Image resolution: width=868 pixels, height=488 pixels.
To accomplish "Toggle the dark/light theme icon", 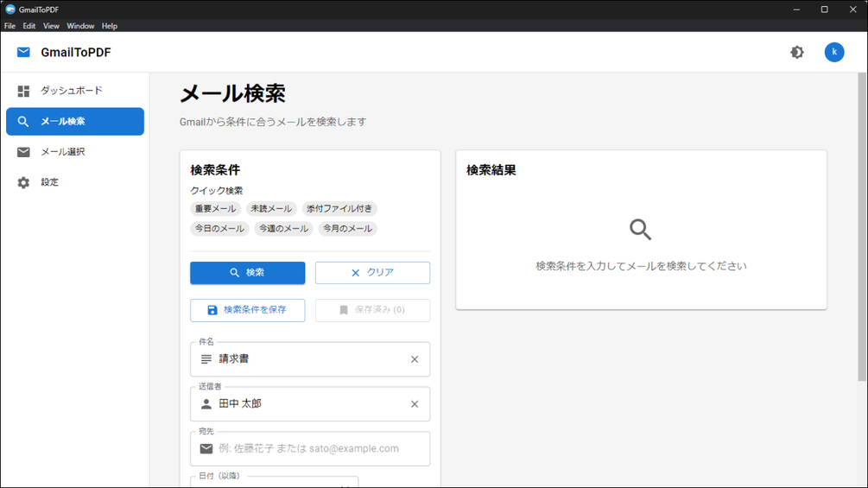I will click(x=796, y=52).
